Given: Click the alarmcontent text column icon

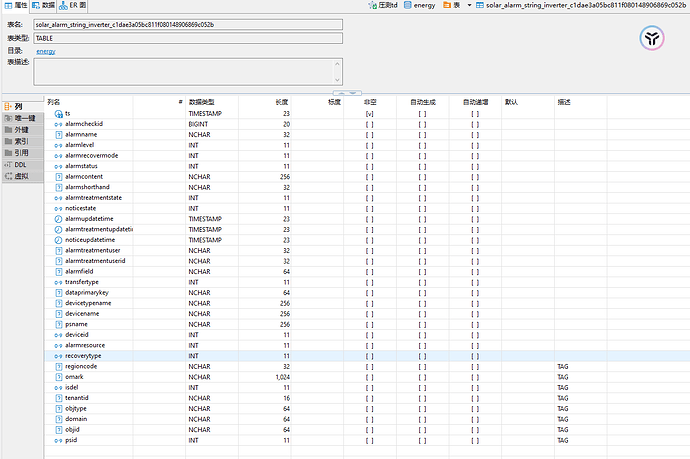Looking at the screenshot, I should [58, 177].
